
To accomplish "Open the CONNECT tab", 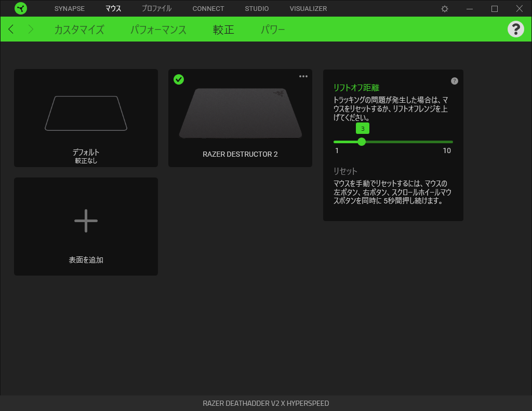I will click(x=208, y=8).
